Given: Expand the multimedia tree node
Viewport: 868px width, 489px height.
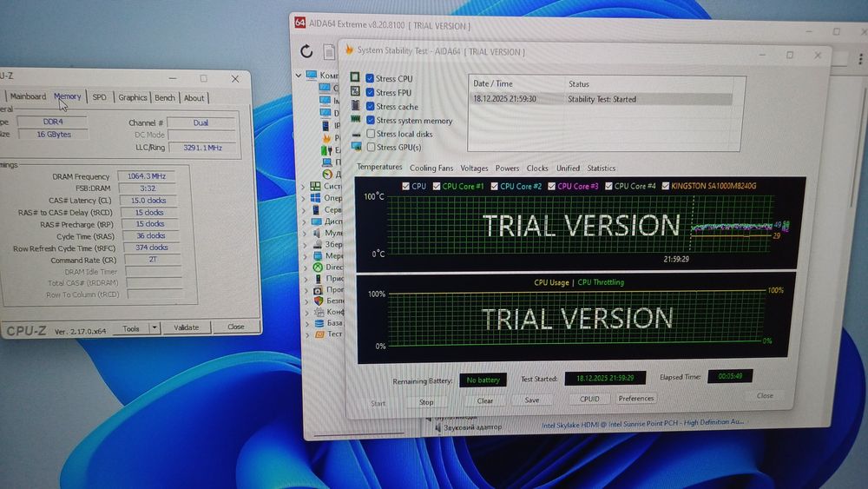Looking at the screenshot, I should 304,233.
